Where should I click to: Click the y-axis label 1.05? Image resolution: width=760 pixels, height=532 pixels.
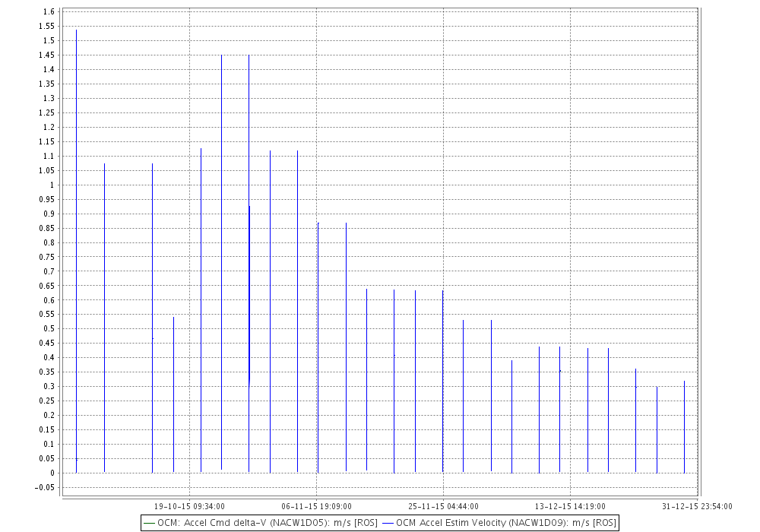47,170
